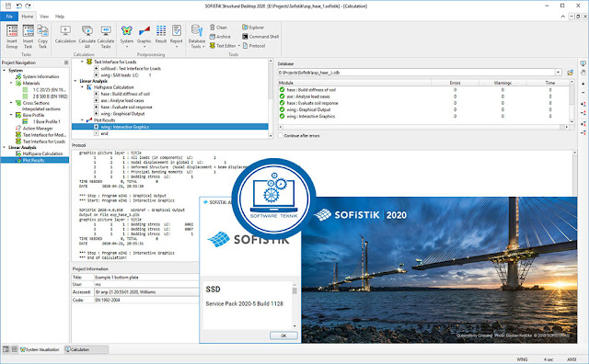Toggle checkbox beside the end row
589x364 pixels.
click(x=96, y=133)
